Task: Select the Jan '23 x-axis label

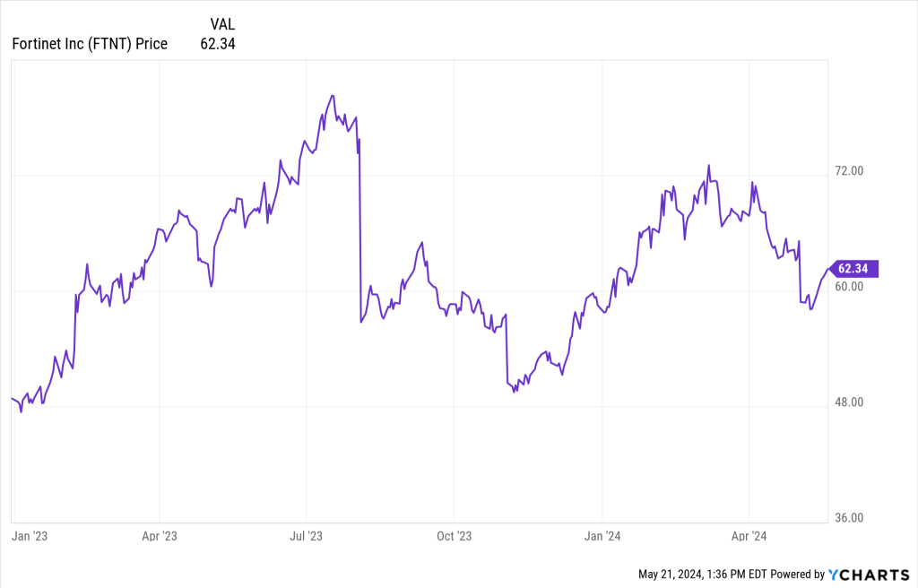Action: pos(29,537)
